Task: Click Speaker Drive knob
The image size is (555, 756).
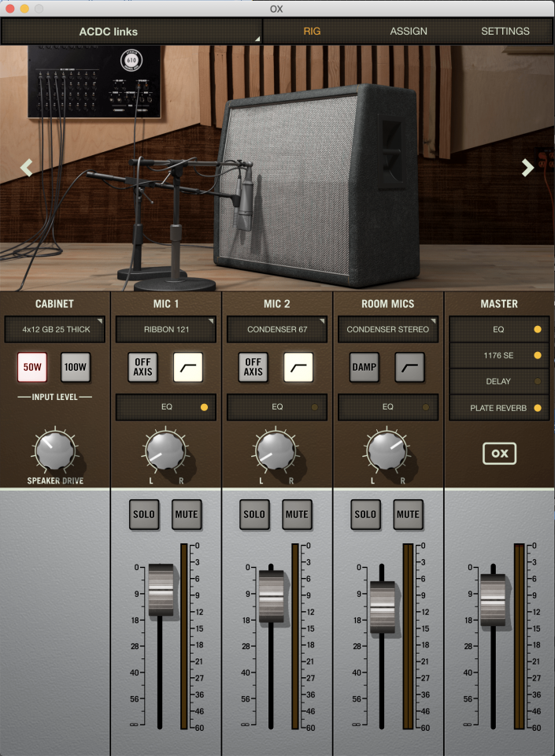Action: click(x=55, y=450)
